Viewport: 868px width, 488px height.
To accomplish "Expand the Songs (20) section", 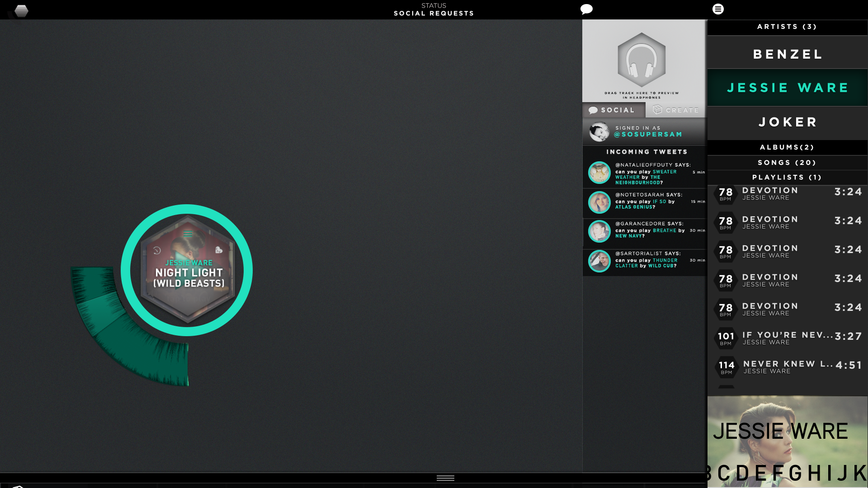I will tap(787, 163).
